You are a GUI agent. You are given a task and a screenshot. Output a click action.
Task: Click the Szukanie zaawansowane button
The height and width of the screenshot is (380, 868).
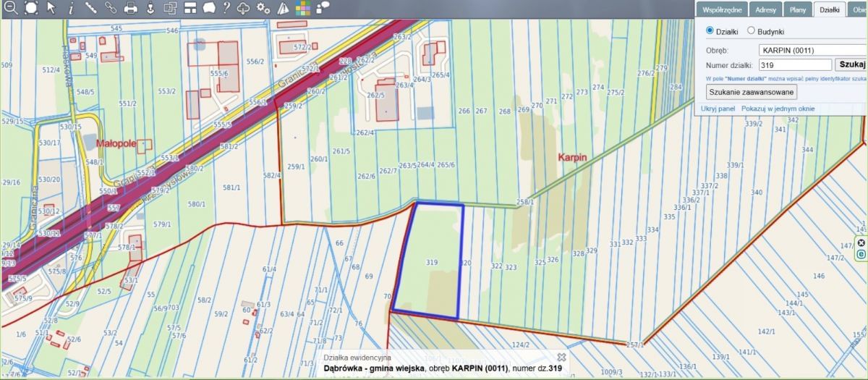point(751,92)
